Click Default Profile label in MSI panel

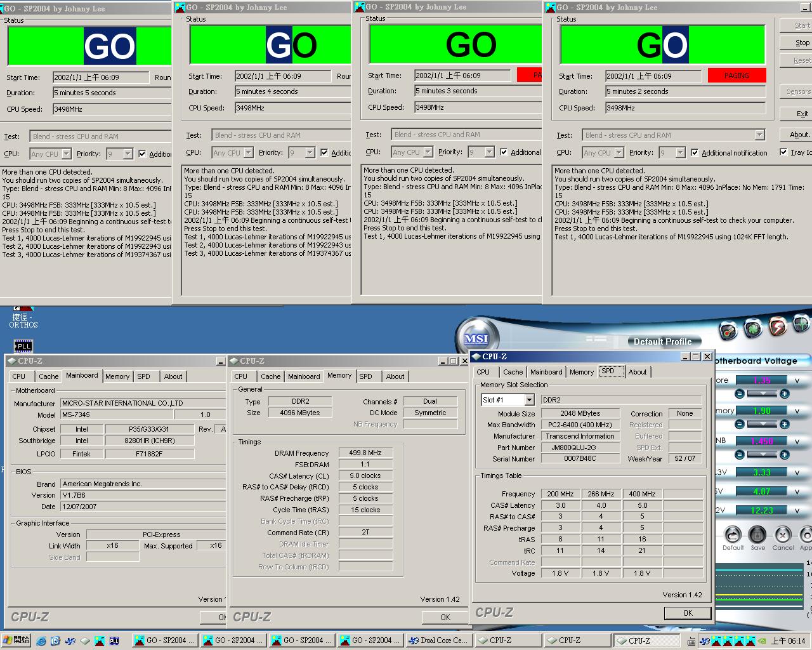[x=662, y=341]
